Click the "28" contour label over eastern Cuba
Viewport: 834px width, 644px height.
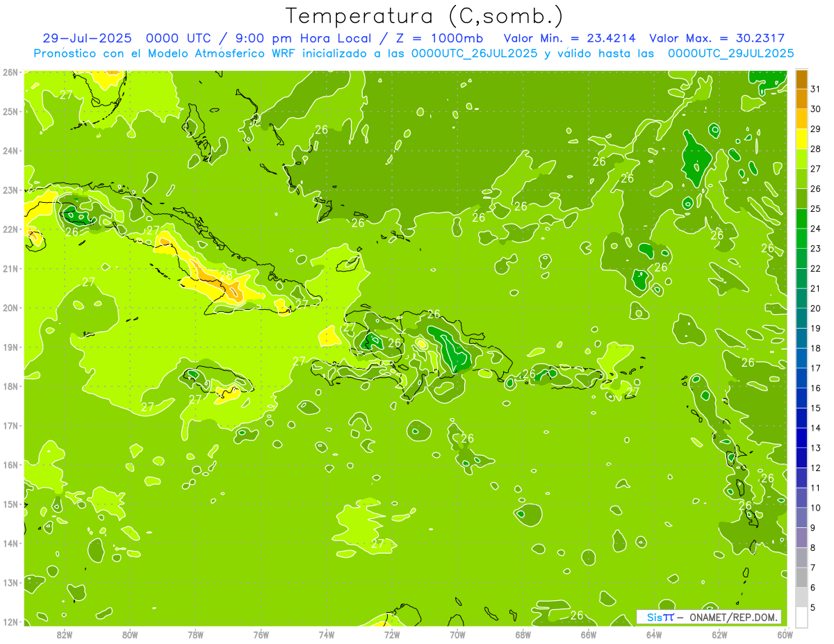click(x=227, y=276)
